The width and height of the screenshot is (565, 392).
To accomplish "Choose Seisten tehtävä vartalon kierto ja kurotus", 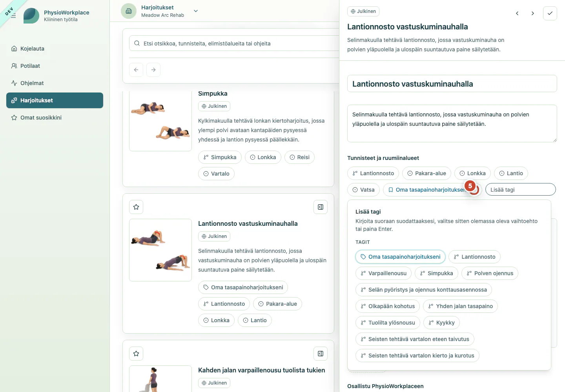I will (417, 356).
